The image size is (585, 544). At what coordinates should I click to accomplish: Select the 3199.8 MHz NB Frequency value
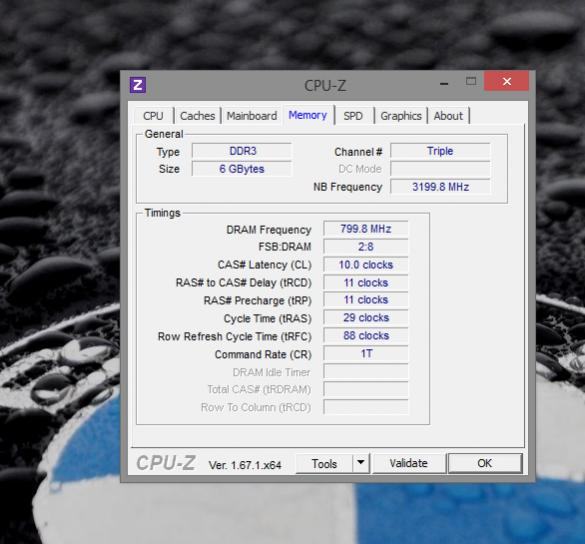440,187
